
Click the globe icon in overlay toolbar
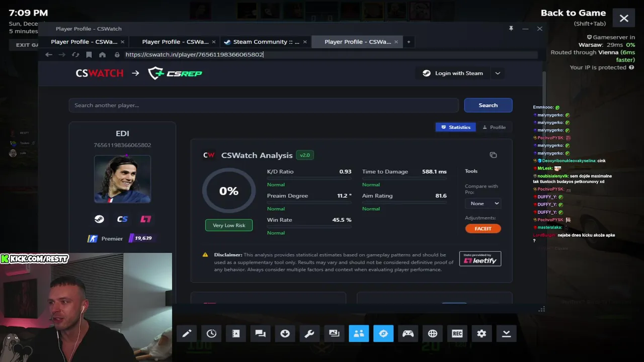(433, 333)
